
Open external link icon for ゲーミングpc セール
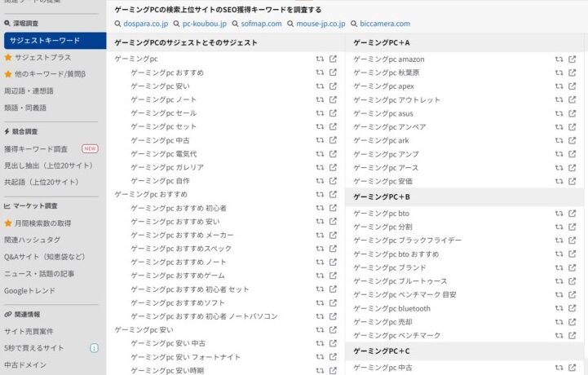point(333,112)
